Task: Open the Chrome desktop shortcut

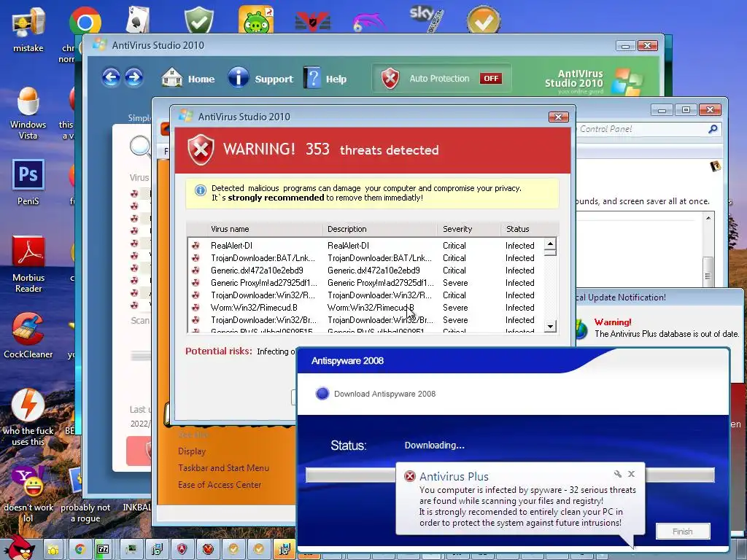Action: (x=85, y=23)
